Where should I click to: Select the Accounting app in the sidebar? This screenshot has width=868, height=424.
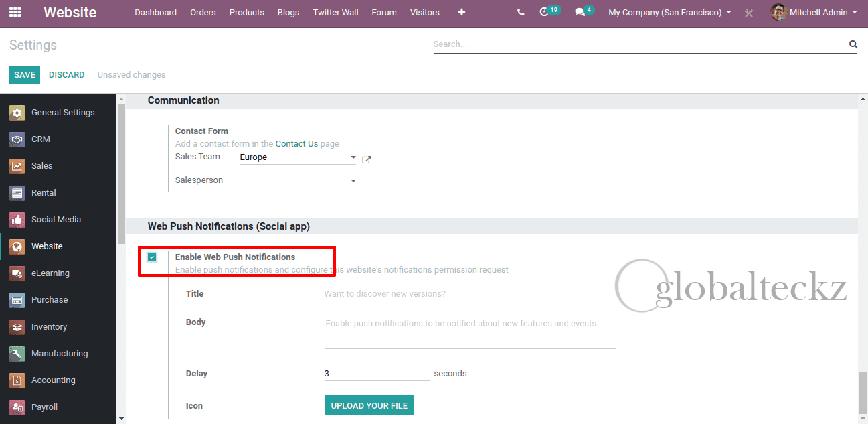pyautogui.click(x=53, y=380)
